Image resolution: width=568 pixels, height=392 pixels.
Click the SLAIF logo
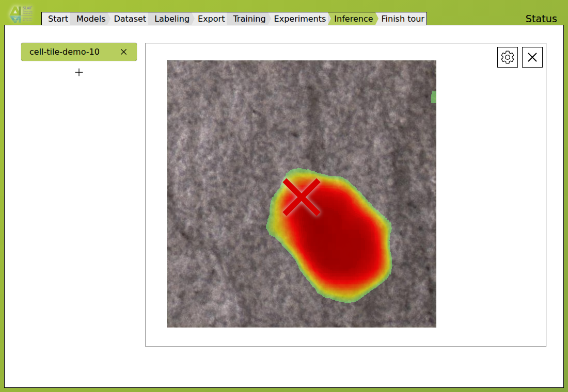[21, 14]
